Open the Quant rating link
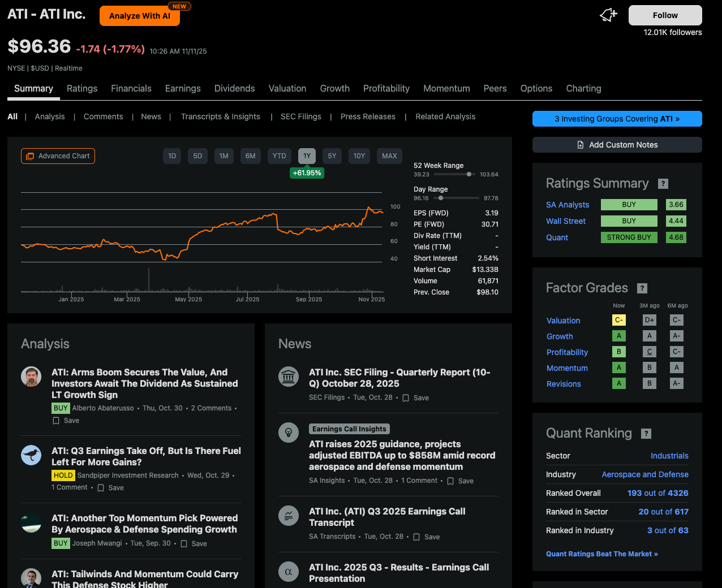This screenshot has height=588, width=722. pos(557,237)
